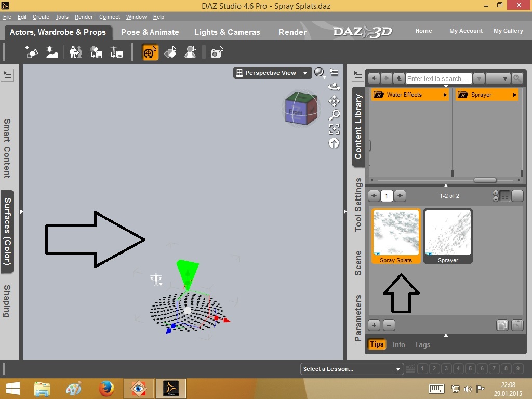Open the Tool Settings side tab

click(358, 205)
